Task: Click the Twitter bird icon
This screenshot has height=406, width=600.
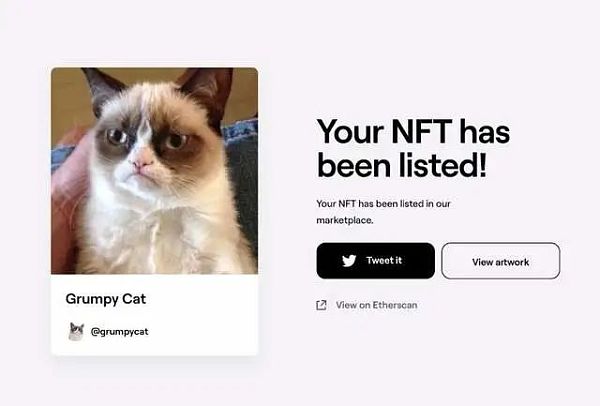Action: coord(349,261)
